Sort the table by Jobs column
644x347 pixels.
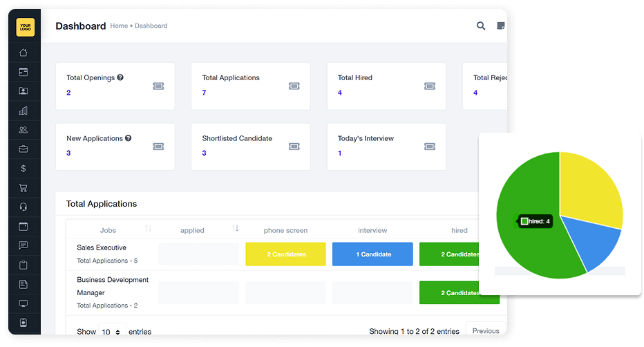click(149, 229)
